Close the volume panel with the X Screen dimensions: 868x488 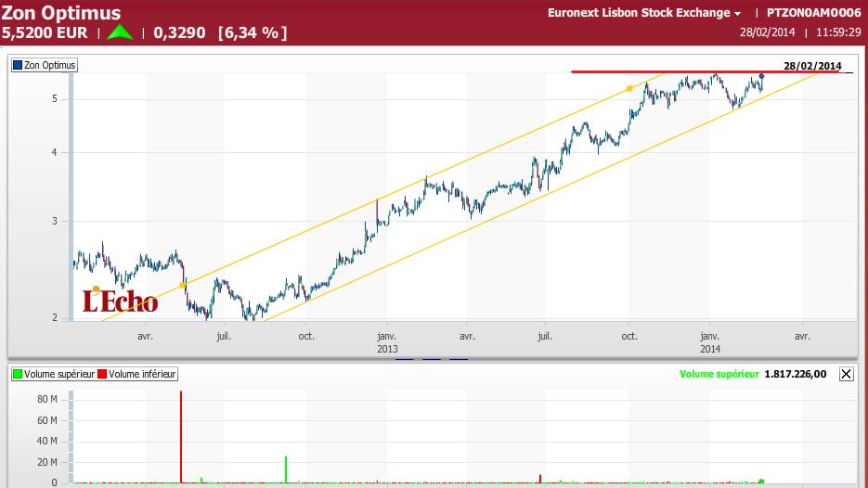[x=846, y=375]
